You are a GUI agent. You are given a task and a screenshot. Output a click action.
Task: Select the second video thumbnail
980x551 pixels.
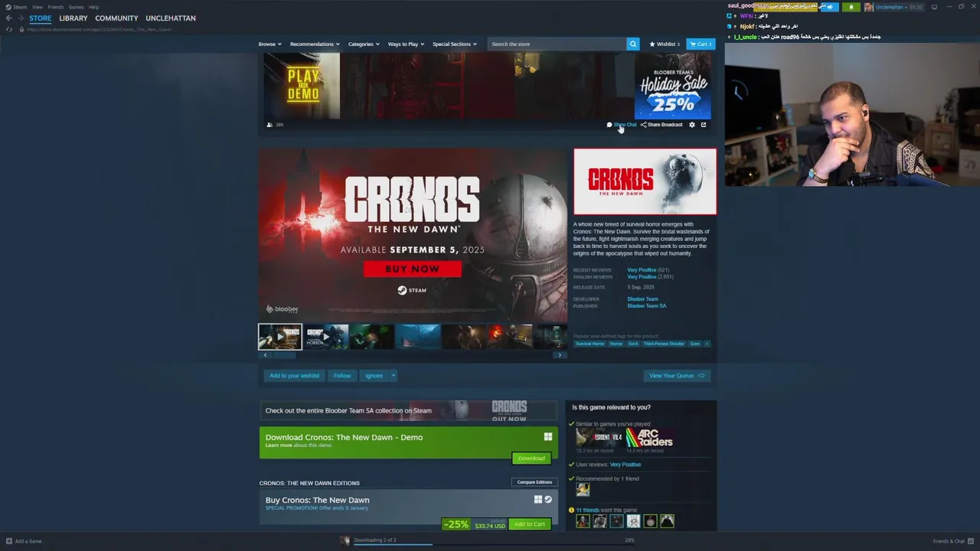(x=326, y=337)
